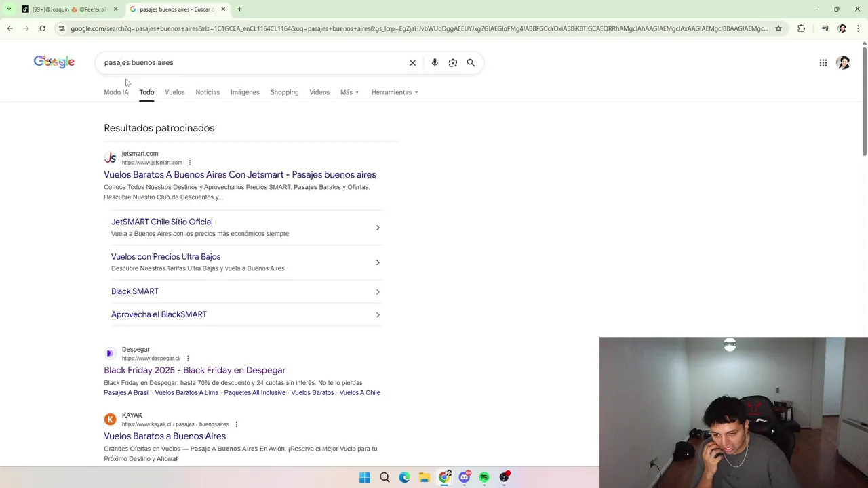
Task: Open Discord from taskbar
Action: pyautogui.click(x=464, y=477)
